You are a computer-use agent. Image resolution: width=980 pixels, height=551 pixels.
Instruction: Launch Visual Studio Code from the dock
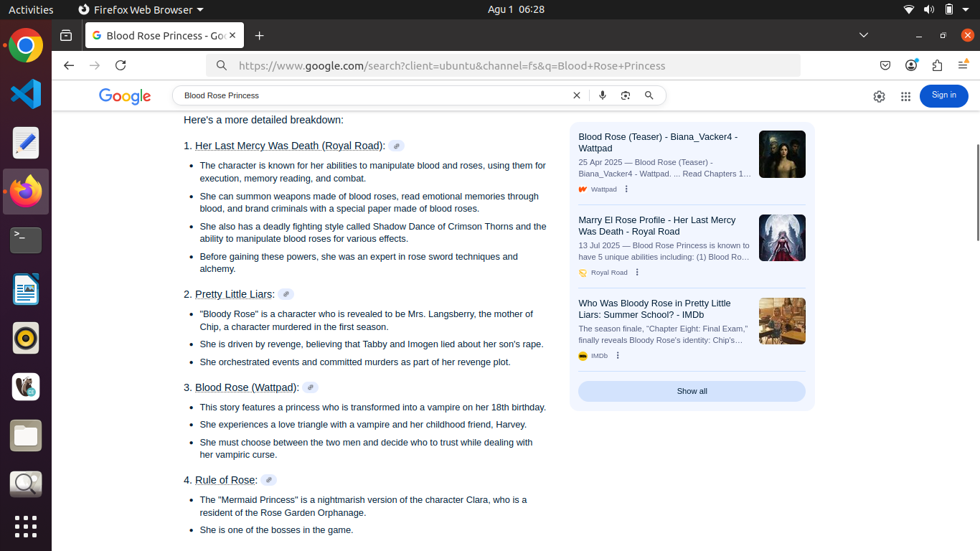click(x=26, y=94)
